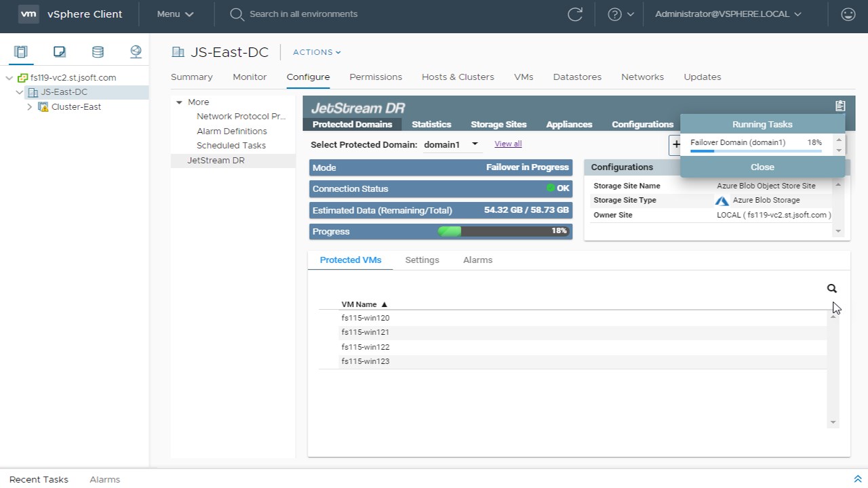The width and height of the screenshot is (868, 488).
Task: Click the failover Progress bar
Action: tap(504, 231)
